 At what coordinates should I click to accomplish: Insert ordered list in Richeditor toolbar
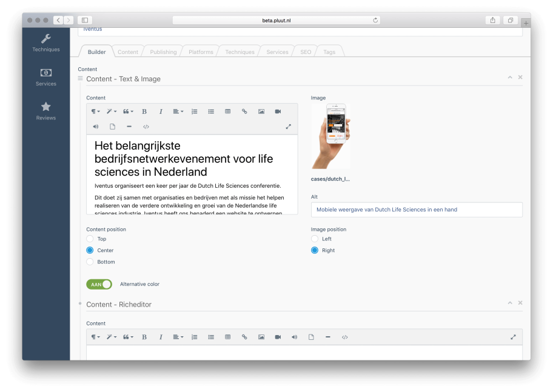click(x=194, y=337)
